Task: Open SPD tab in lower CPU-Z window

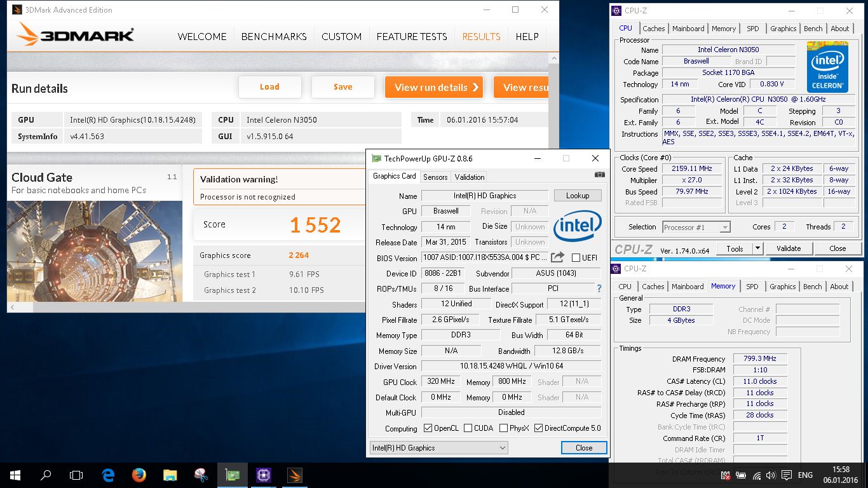Action: [x=752, y=287]
